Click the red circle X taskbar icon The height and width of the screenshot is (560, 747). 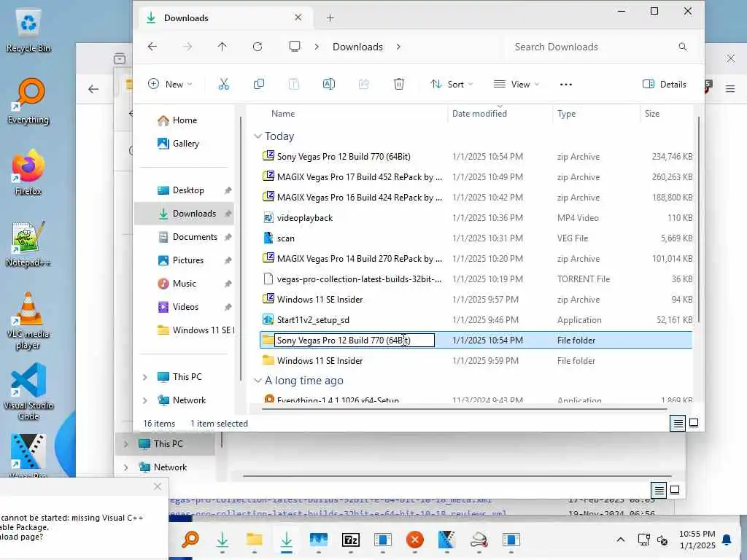tap(415, 540)
